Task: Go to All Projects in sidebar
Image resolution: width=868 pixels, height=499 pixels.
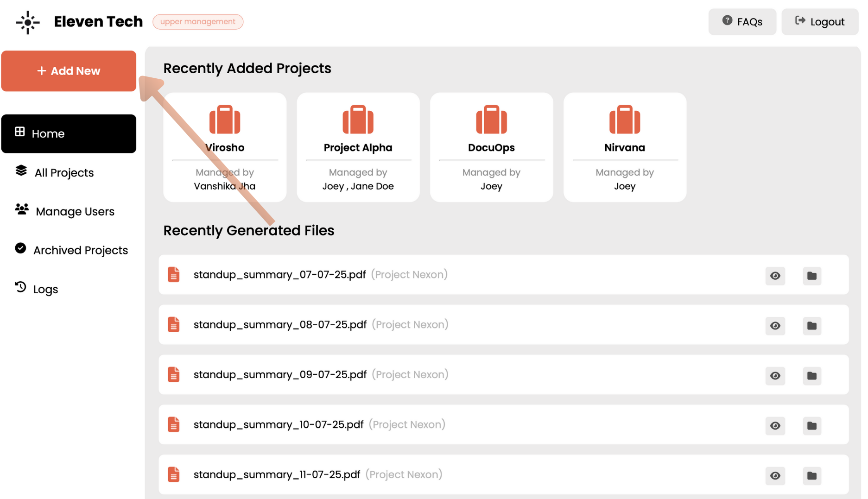Action: point(64,173)
